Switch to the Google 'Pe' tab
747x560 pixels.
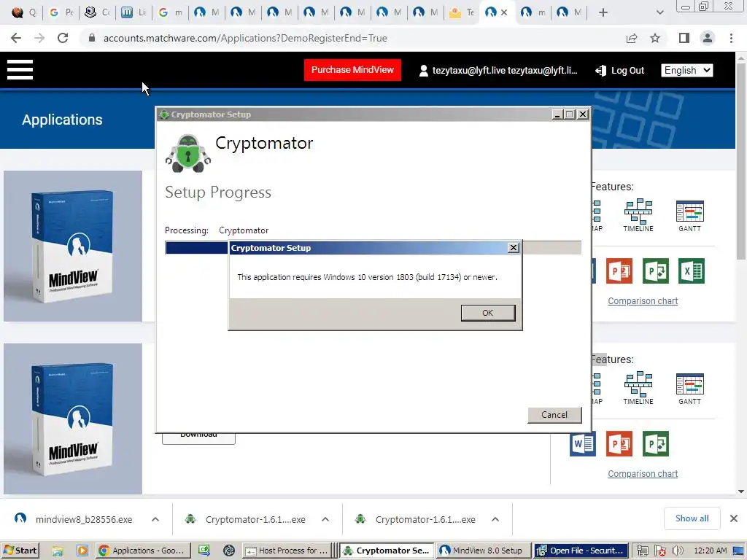(61, 12)
